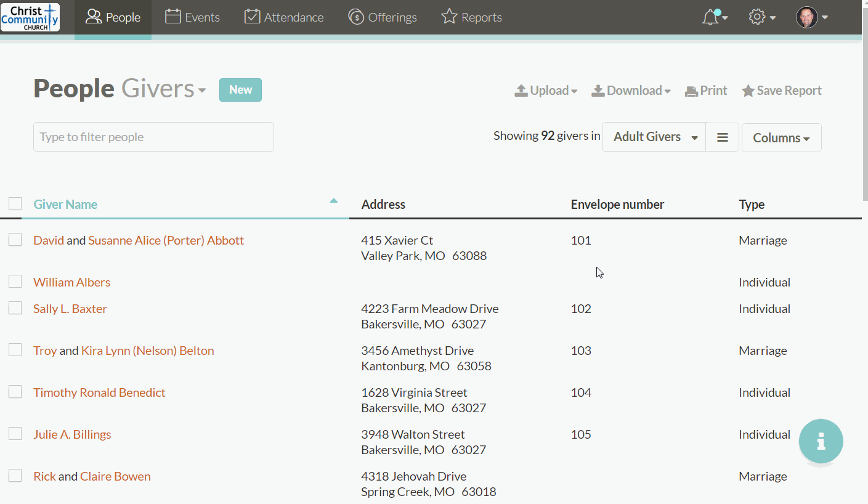
Task: Open the notifications bell menu
Action: pos(710,17)
